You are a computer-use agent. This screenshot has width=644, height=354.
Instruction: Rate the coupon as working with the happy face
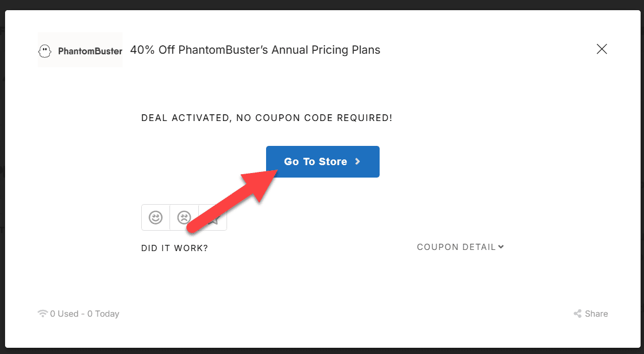click(x=156, y=217)
